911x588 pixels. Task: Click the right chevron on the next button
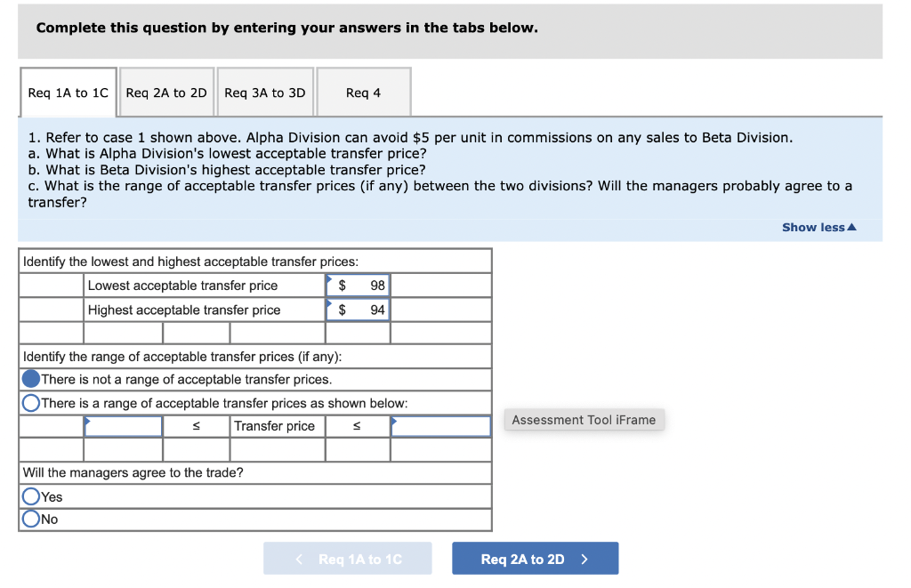coord(584,559)
